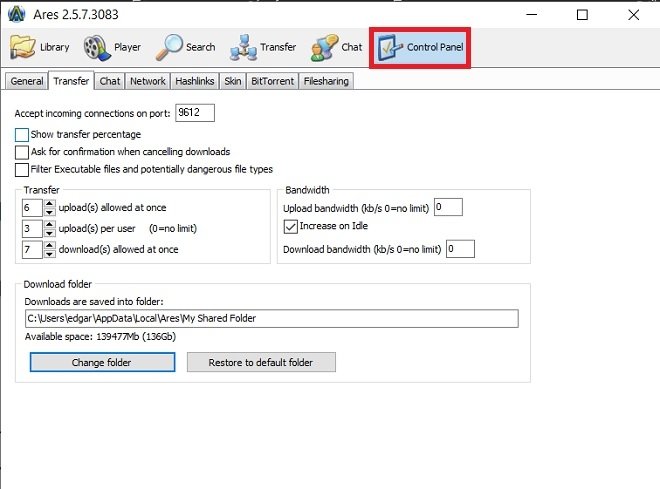
Task: Open the Library section icon
Action: [x=23, y=47]
